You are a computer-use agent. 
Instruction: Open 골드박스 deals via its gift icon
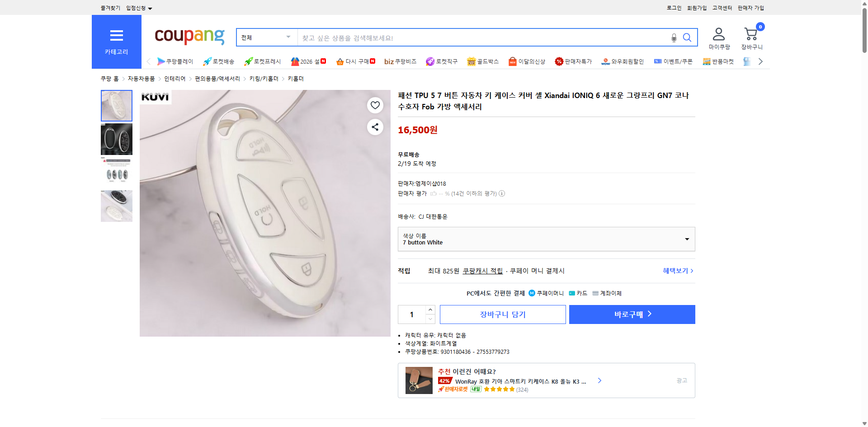click(471, 61)
